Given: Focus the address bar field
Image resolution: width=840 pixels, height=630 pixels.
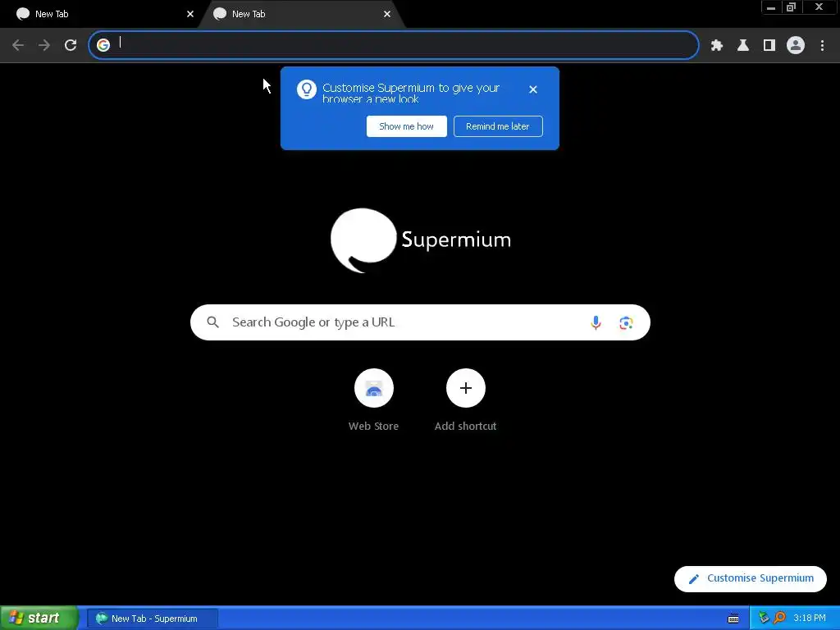Looking at the screenshot, I should pos(394,45).
